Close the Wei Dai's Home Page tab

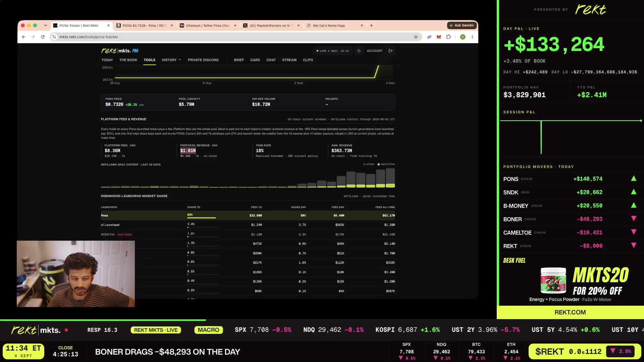tap(362, 25)
